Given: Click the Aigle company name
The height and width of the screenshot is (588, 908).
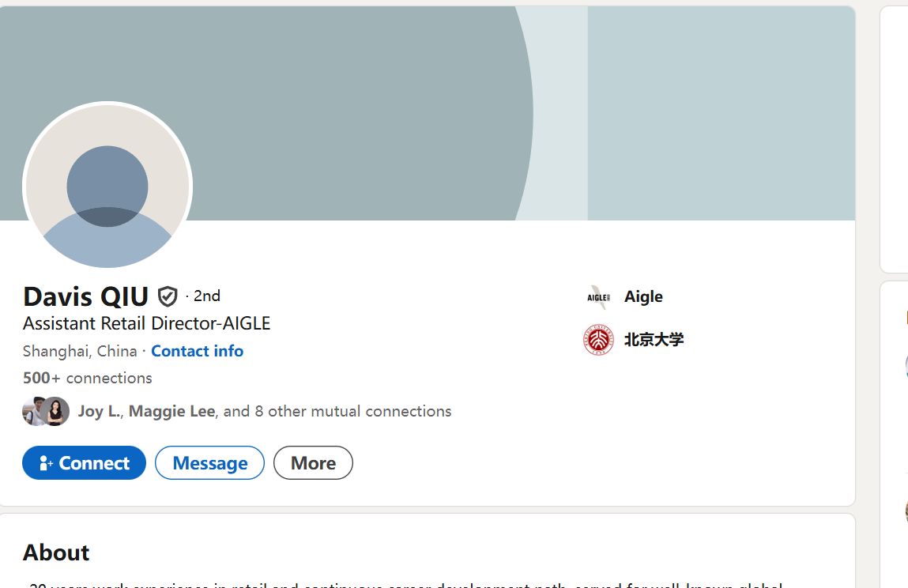Looking at the screenshot, I should 643,297.
